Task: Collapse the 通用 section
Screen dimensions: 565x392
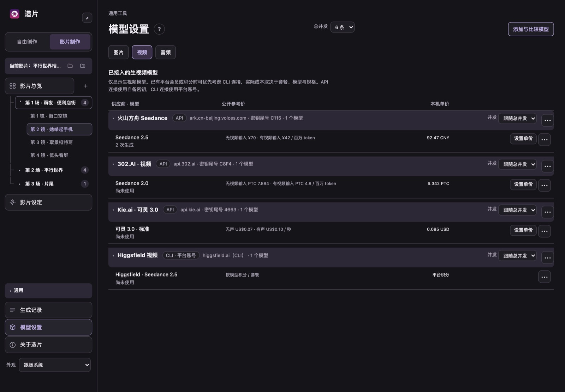Action: (48, 291)
